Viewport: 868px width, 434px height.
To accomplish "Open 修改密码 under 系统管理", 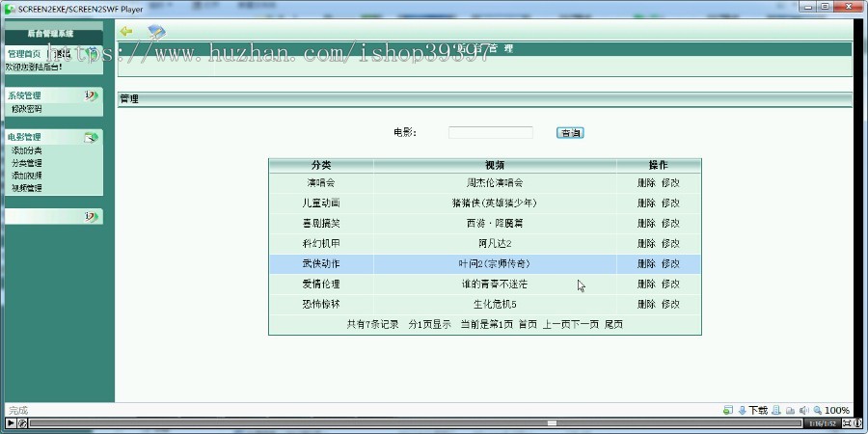I will pyautogui.click(x=27, y=109).
